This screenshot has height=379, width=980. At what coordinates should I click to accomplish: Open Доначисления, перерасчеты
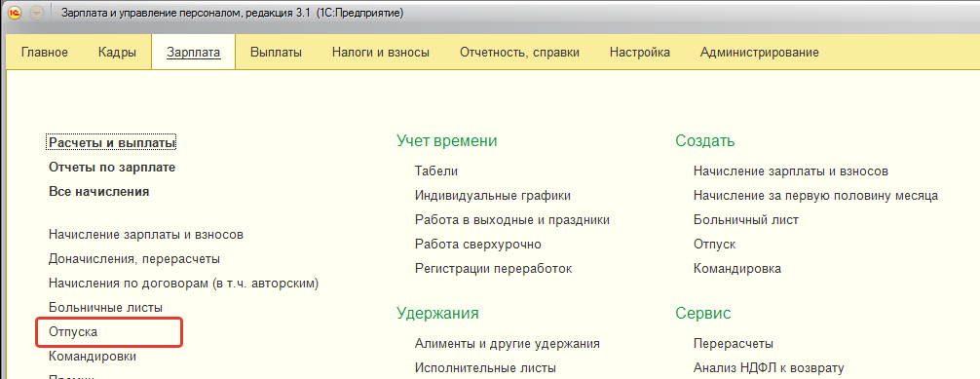pos(134,258)
